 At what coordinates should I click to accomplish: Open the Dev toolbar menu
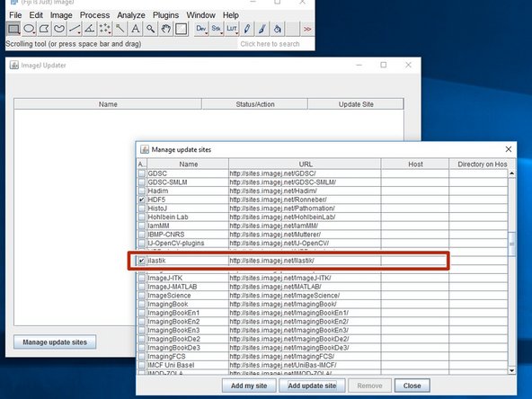201,29
